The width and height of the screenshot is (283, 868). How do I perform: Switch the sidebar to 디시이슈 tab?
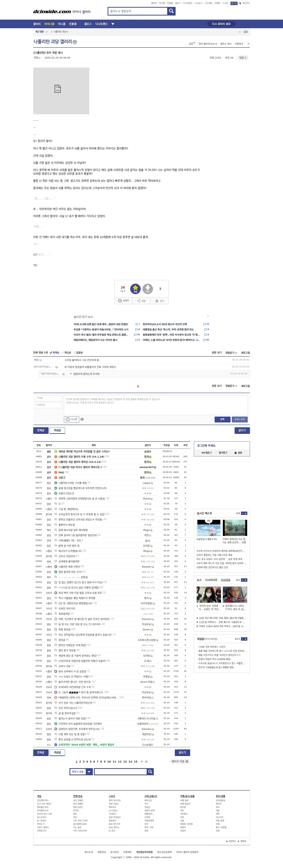(x=225, y=580)
